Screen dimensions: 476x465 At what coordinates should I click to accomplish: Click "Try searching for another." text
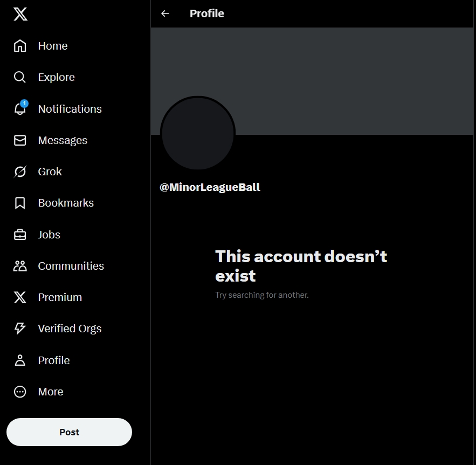coord(261,295)
